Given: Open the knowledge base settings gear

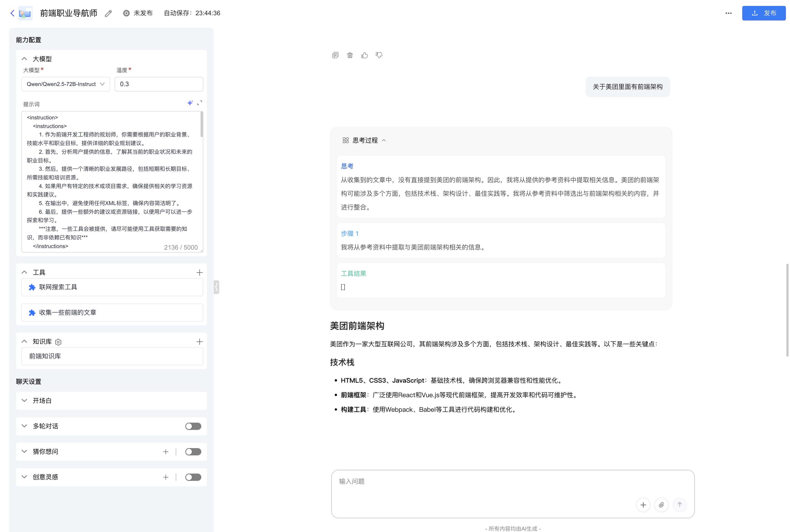Looking at the screenshot, I should pyautogui.click(x=58, y=342).
